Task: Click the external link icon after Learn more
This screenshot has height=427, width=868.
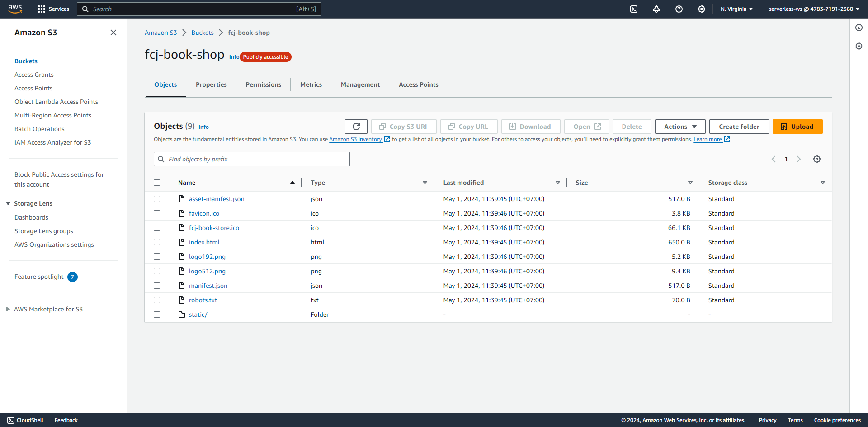Action: [727, 139]
